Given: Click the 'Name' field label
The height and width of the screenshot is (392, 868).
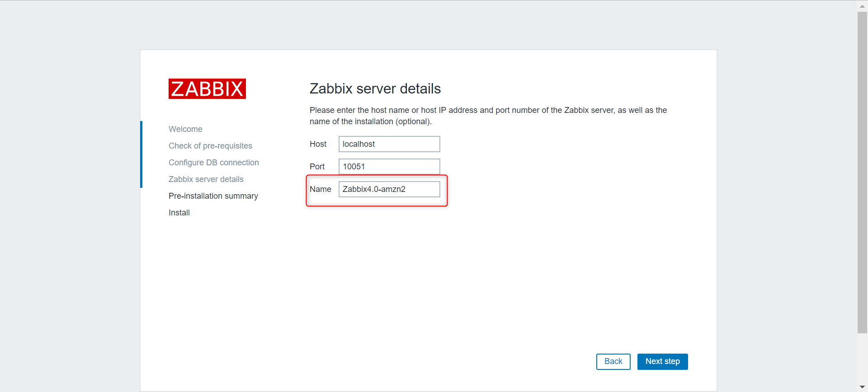Looking at the screenshot, I should 321,189.
